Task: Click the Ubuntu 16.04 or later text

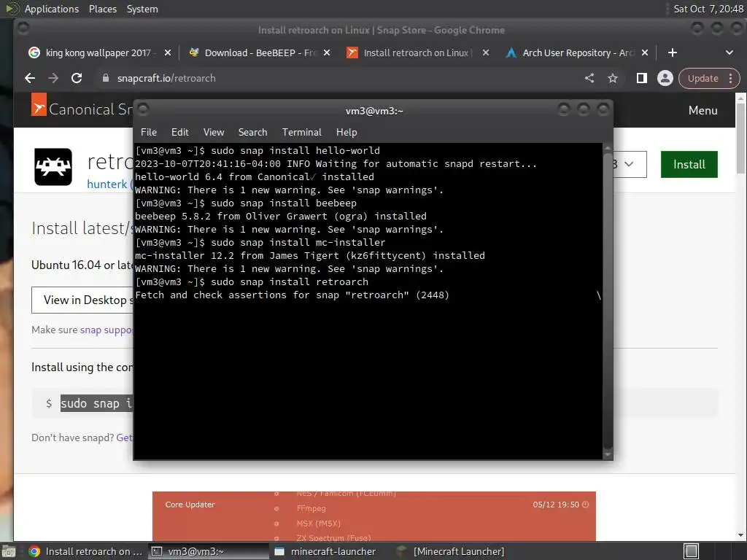Action: click(x=82, y=265)
